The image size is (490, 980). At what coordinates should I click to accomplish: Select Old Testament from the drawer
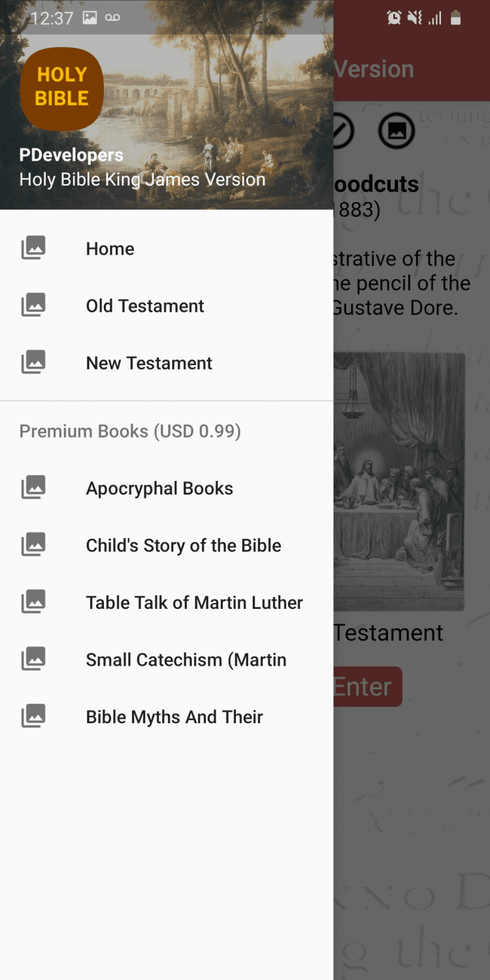tap(145, 306)
